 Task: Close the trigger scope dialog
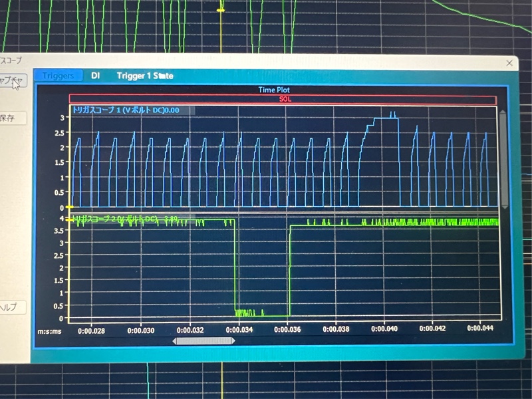[509, 63]
